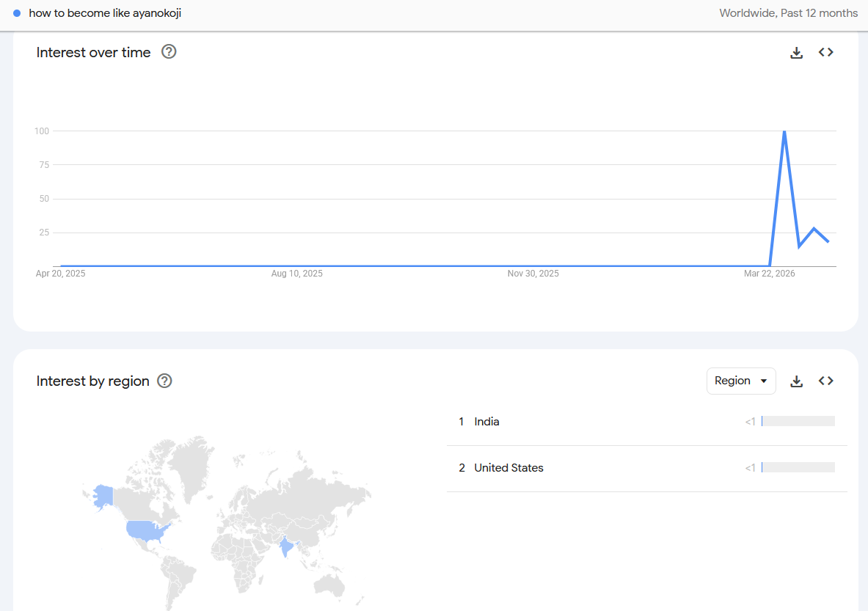Click the Apr 20, 2025 axis label
Image resolution: width=868 pixels, height=611 pixels.
(60, 274)
